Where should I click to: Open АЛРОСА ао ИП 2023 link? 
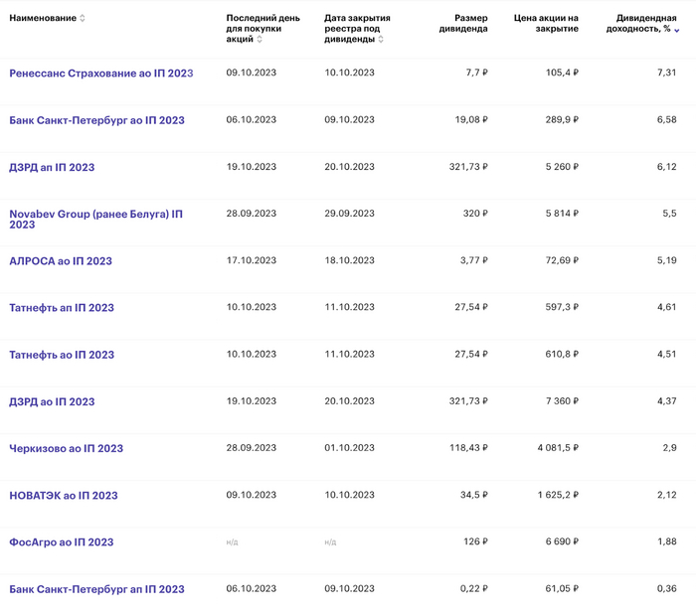click(60, 261)
